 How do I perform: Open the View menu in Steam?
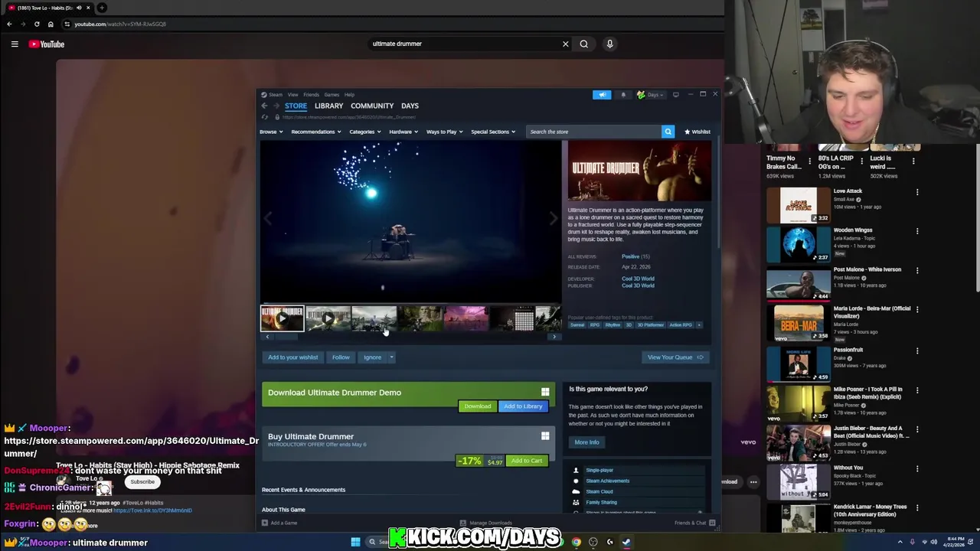pos(292,95)
